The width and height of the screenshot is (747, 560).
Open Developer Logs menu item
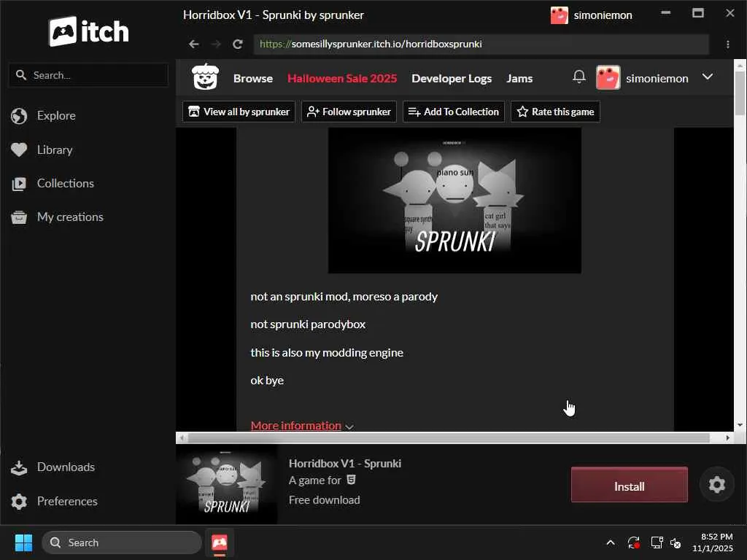pyautogui.click(x=452, y=79)
